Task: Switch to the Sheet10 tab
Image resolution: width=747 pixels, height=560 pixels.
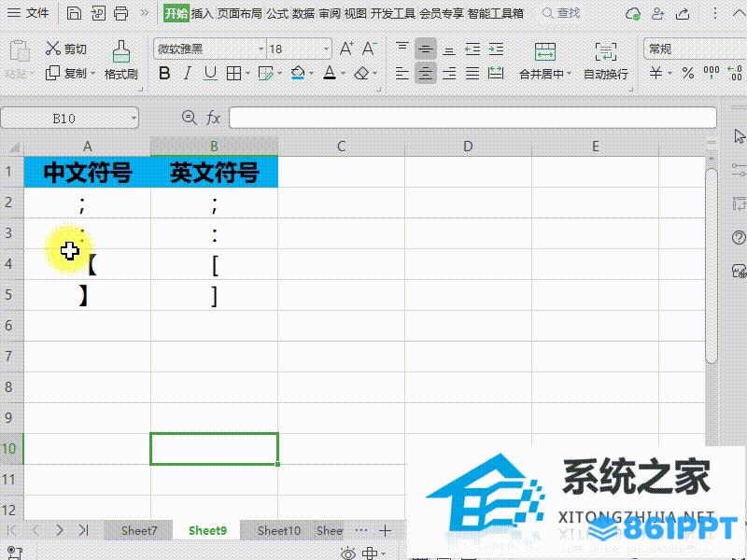Action: pyautogui.click(x=278, y=530)
